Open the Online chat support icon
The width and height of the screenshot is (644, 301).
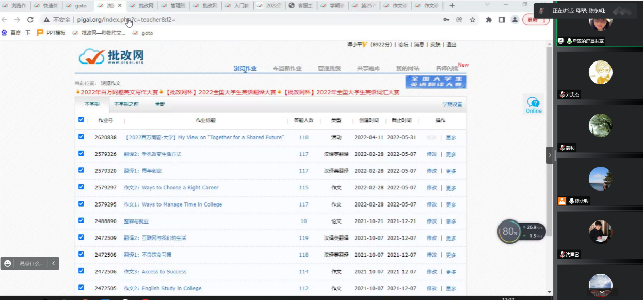534,104
